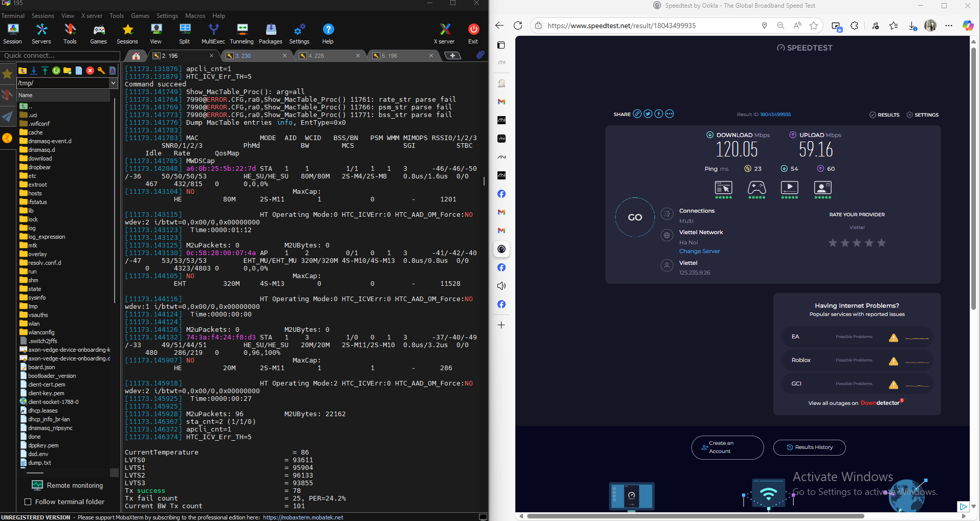Image resolution: width=980 pixels, height=521 pixels.
Task: Click the GO speed test button
Action: pos(635,217)
